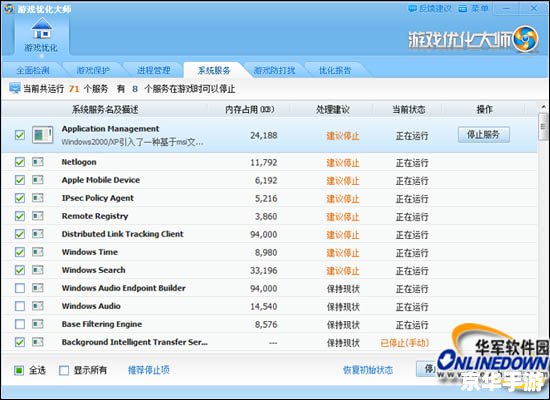Select the 系统服务 tab
The width and height of the screenshot is (550, 400).
coord(214,70)
